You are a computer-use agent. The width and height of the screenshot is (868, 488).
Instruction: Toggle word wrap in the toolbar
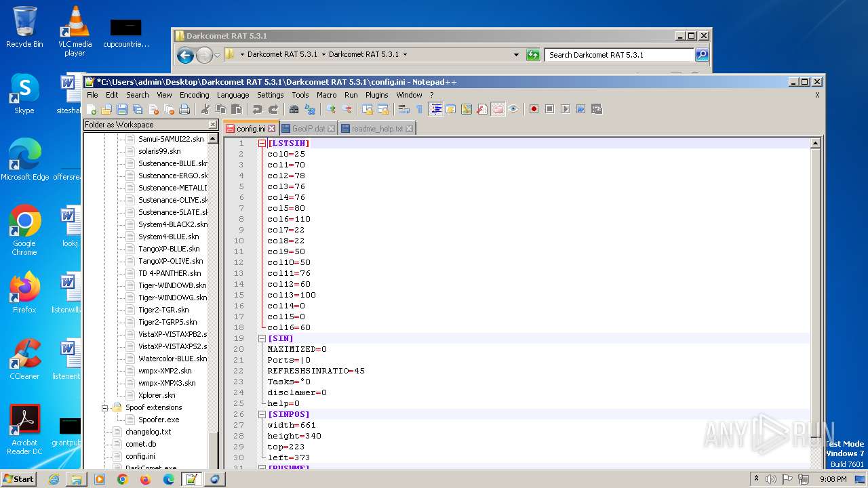[403, 109]
